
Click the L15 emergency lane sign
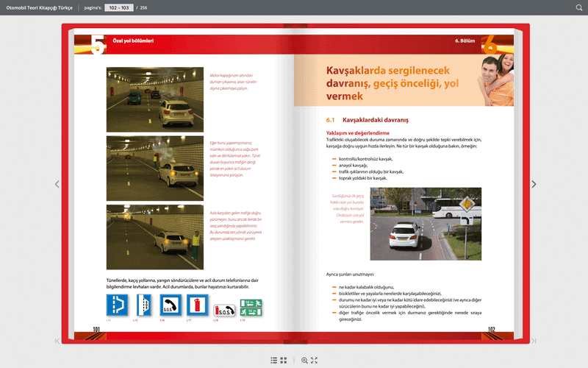[144, 305]
